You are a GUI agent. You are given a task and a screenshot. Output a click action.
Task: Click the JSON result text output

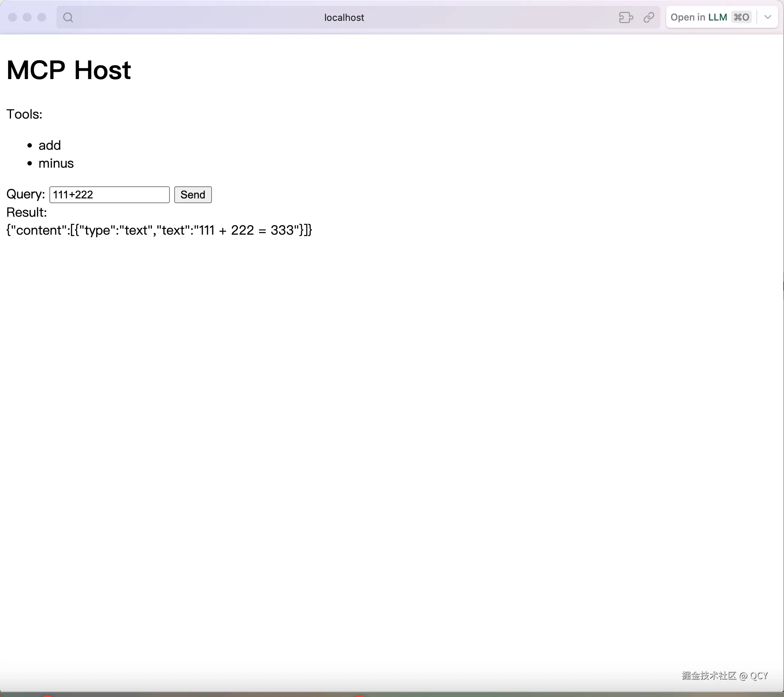[159, 230]
